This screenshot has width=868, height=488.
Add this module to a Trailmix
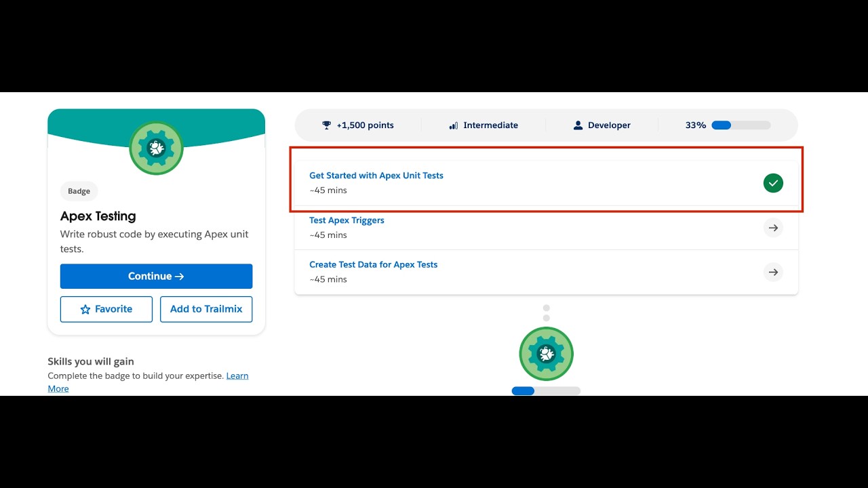pyautogui.click(x=206, y=309)
